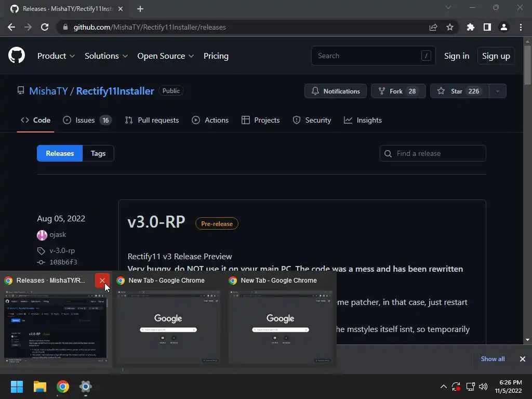Select the rightmost New Tab preview thumbnail

point(280,326)
